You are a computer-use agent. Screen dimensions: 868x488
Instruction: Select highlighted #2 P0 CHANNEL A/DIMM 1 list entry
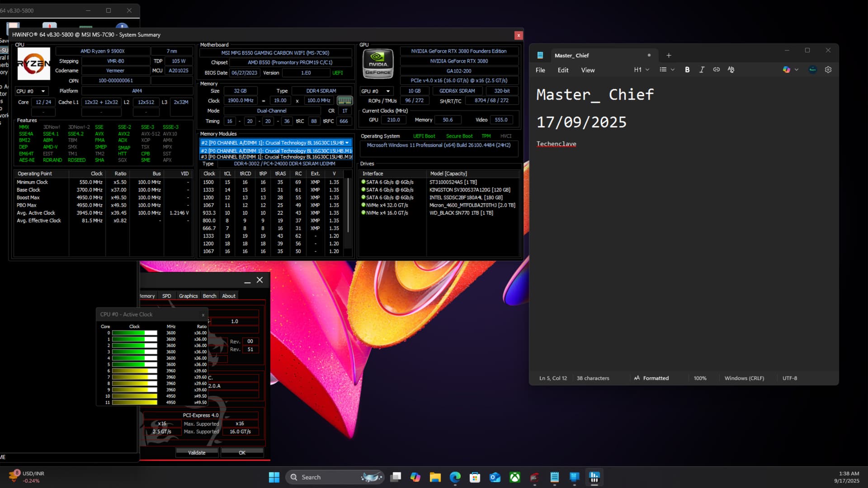pos(276,151)
